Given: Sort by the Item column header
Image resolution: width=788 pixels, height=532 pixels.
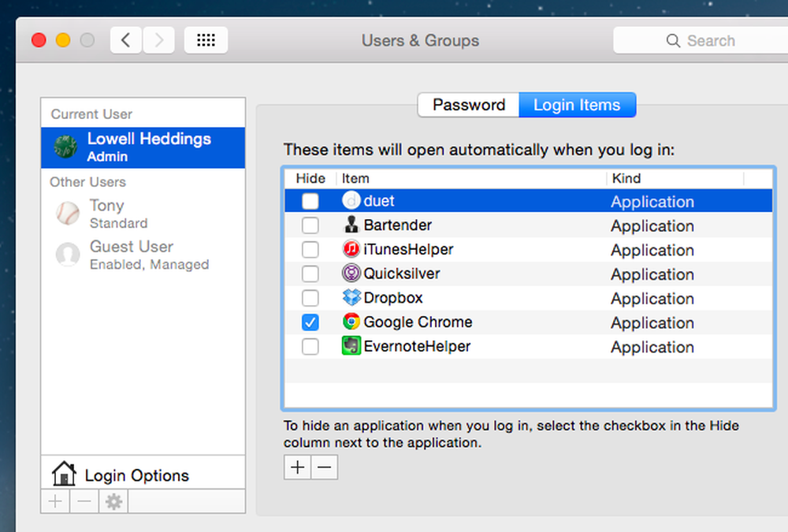Looking at the screenshot, I should coord(471,178).
